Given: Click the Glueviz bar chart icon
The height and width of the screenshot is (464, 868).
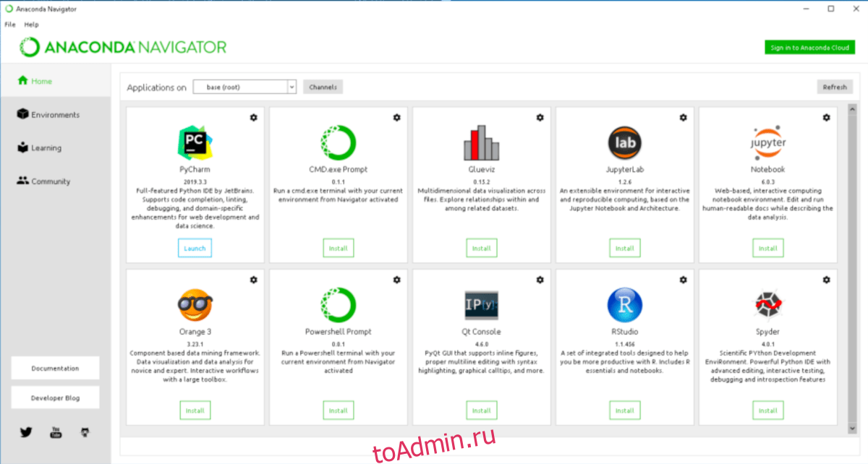Looking at the screenshot, I should tap(481, 143).
